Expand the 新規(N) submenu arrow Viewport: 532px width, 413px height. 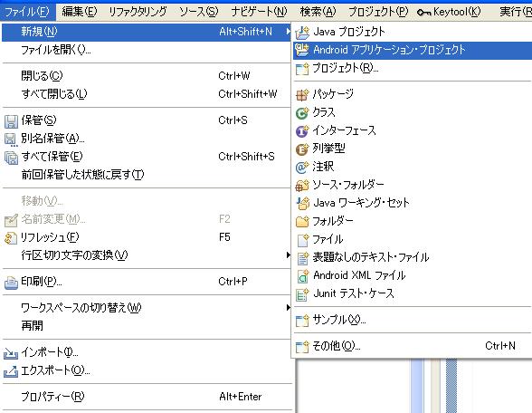pyautogui.click(x=288, y=32)
